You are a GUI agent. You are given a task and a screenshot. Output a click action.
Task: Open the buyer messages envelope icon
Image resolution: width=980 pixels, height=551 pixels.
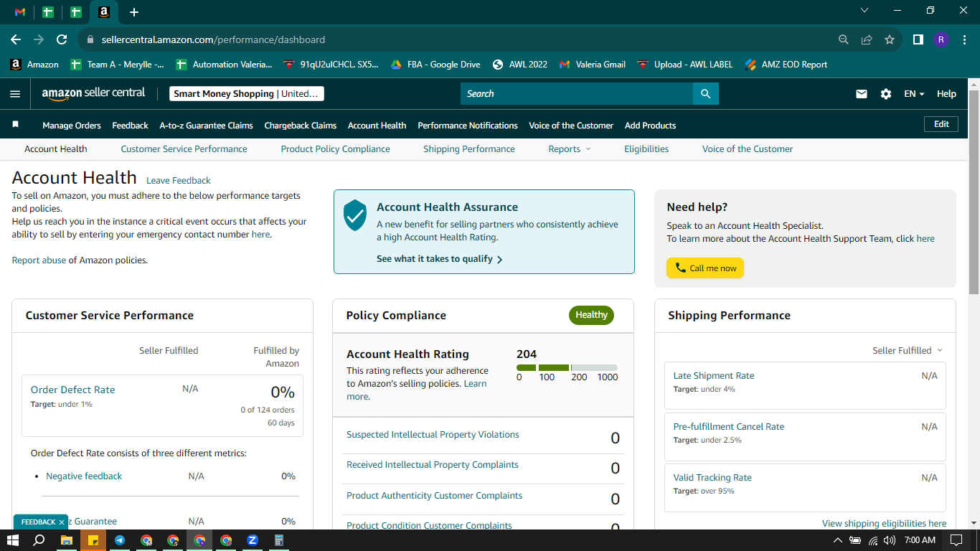[862, 94]
